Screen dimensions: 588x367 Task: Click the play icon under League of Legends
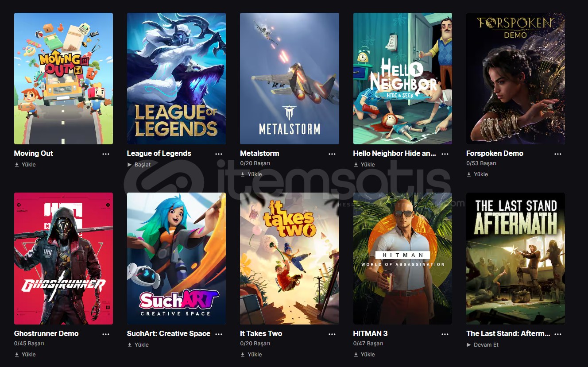click(x=130, y=165)
